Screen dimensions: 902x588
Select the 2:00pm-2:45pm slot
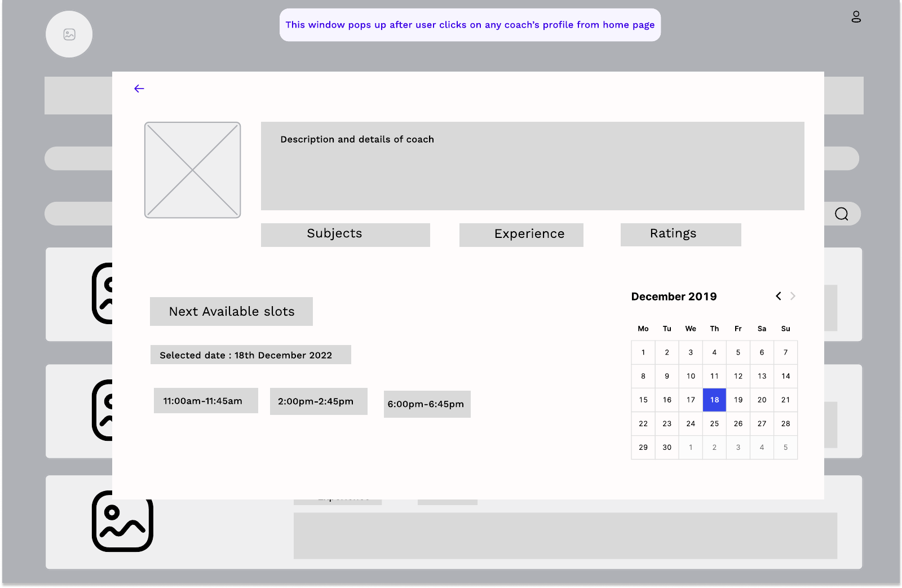coord(319,401)
